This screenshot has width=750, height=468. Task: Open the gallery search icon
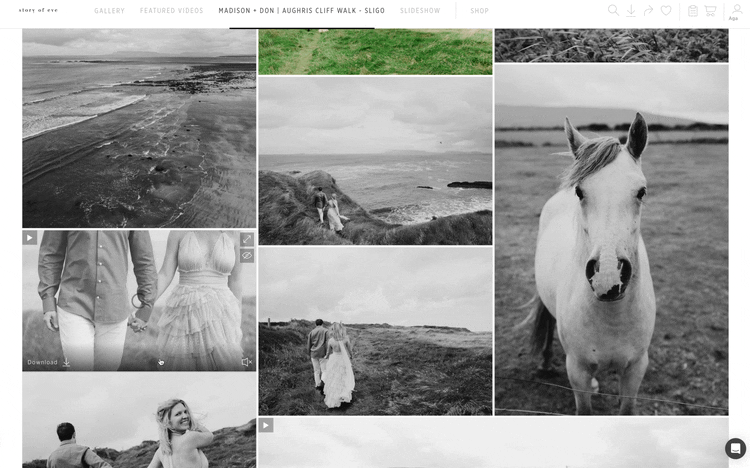(613, 10)
